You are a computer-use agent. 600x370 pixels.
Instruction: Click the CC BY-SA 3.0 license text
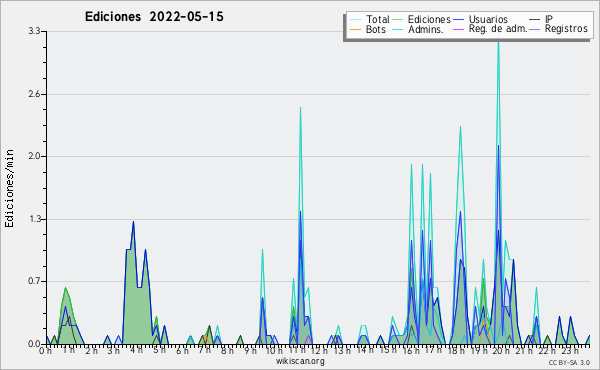tap(569, 362)
